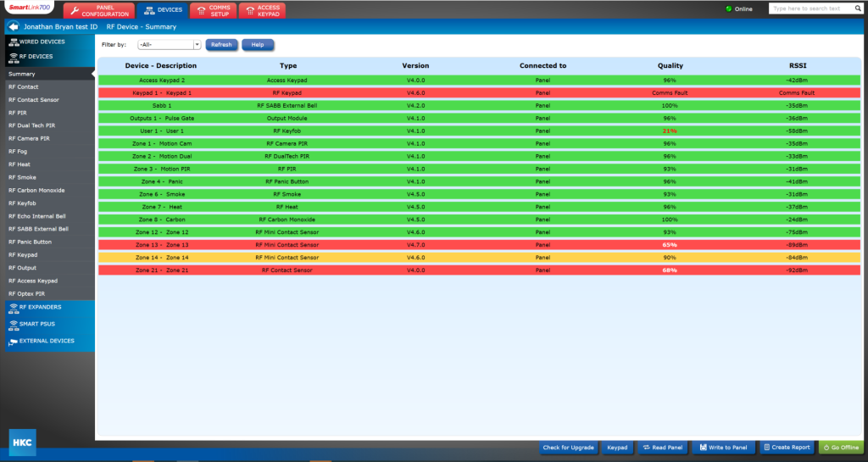Select the Sabb 1 device row

[x=480, y=106]
